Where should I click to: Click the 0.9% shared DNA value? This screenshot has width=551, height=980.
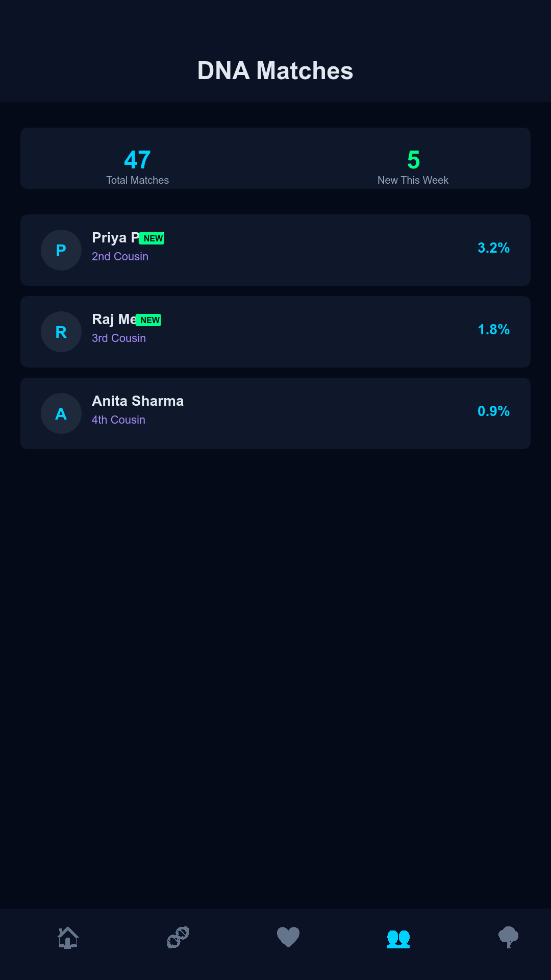click(x=493, y=411)
